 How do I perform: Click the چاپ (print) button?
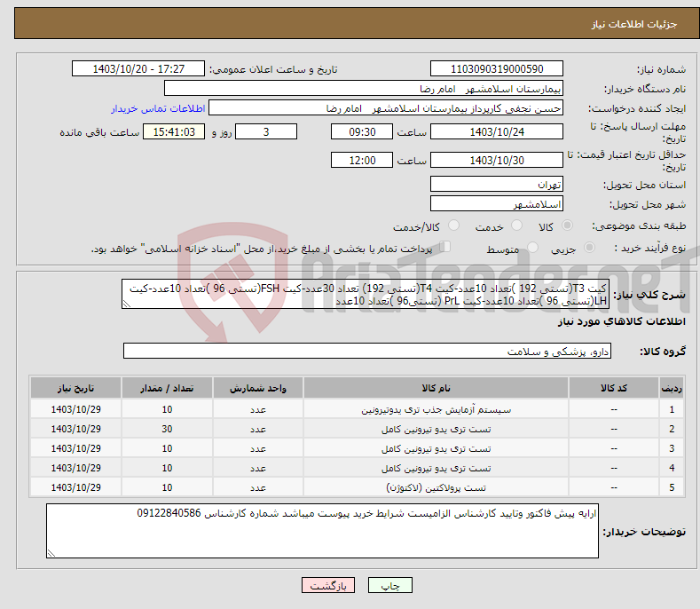389,585
